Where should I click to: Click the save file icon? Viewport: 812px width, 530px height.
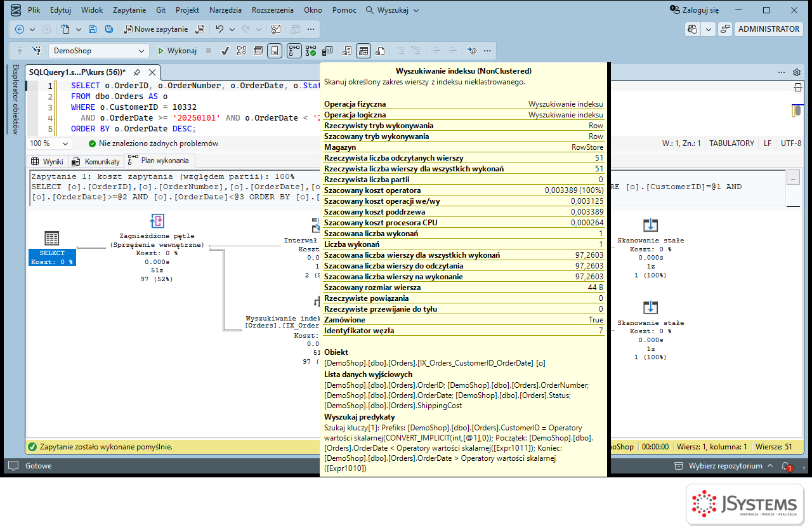(93, 29)
